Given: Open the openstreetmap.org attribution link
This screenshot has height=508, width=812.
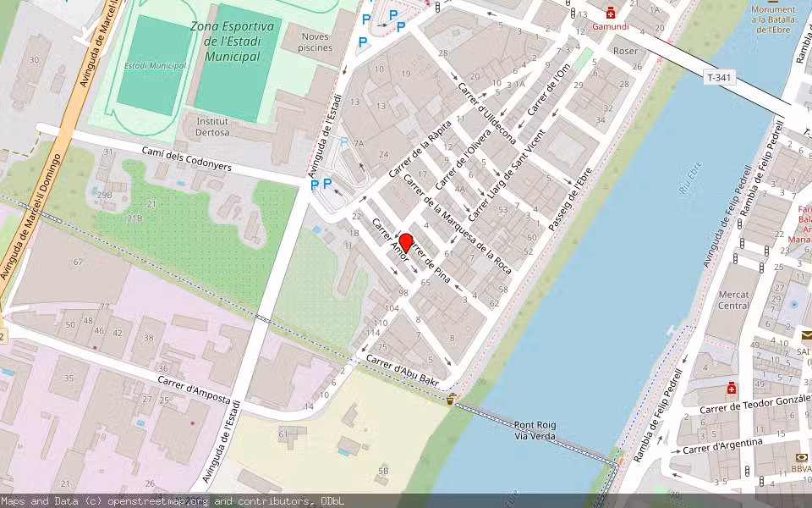Looking at the screenshot, I should click(x=159, y=500).
